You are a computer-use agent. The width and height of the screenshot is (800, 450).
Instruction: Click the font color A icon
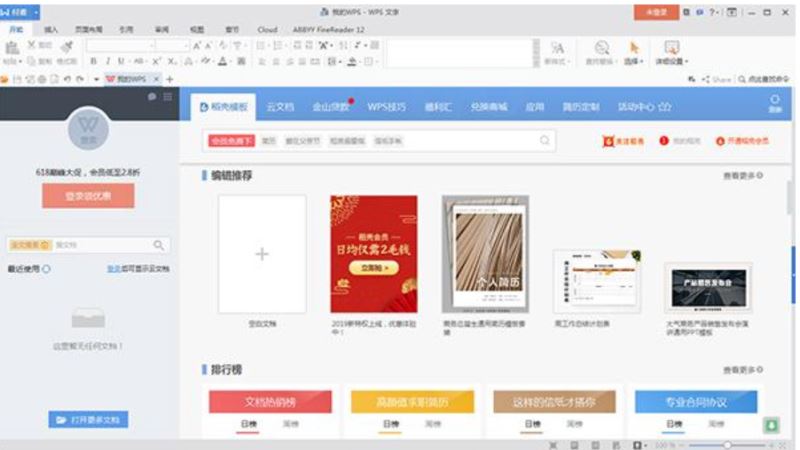pyautogui.click(x=222, y=61)
